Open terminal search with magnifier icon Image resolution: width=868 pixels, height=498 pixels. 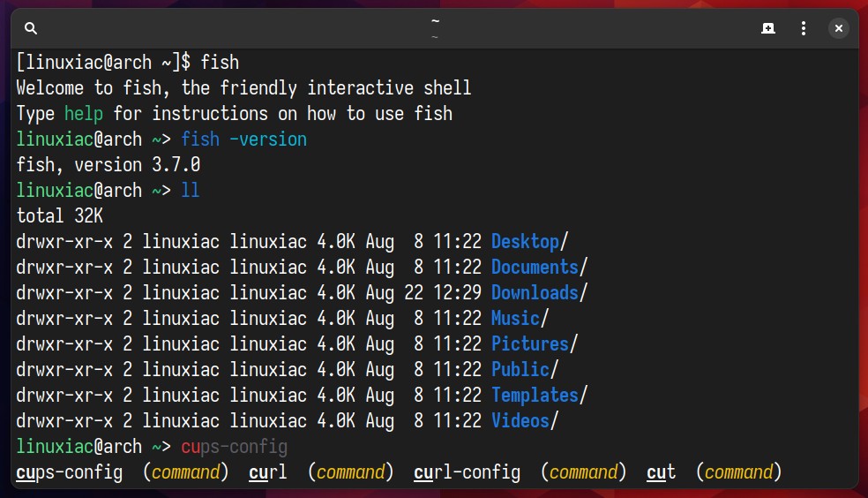pos(31,28)
